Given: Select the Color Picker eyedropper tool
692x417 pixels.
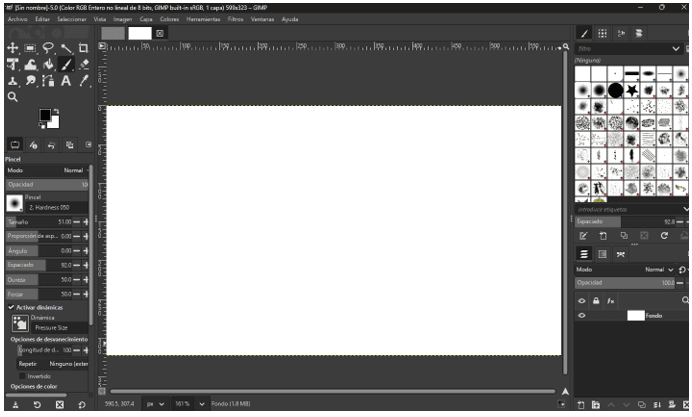Looking at the screenshot, I should [x=83, y=81].
